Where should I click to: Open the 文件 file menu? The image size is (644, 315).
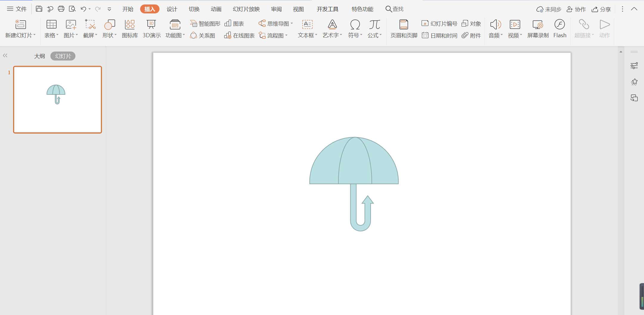[17, 9]
